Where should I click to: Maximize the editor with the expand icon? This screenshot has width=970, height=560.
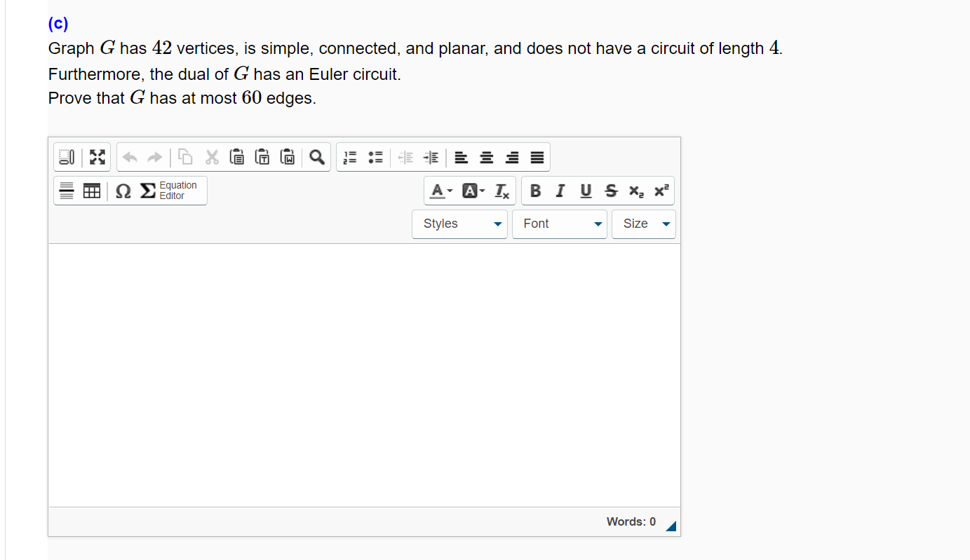coord(97,157)
